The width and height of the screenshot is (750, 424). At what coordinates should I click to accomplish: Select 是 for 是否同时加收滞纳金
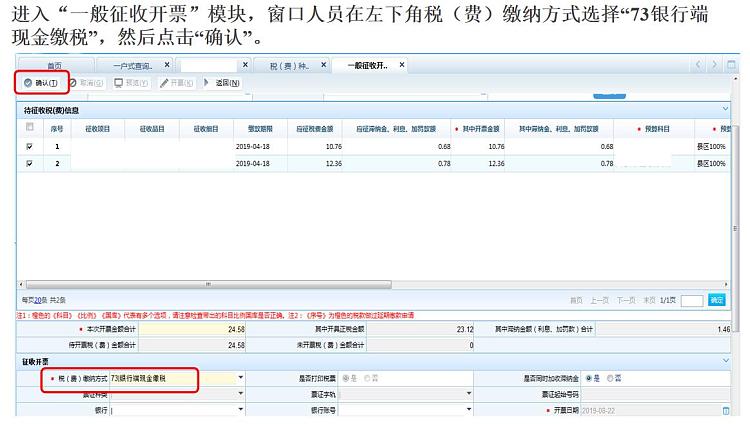tap(589, 378)
